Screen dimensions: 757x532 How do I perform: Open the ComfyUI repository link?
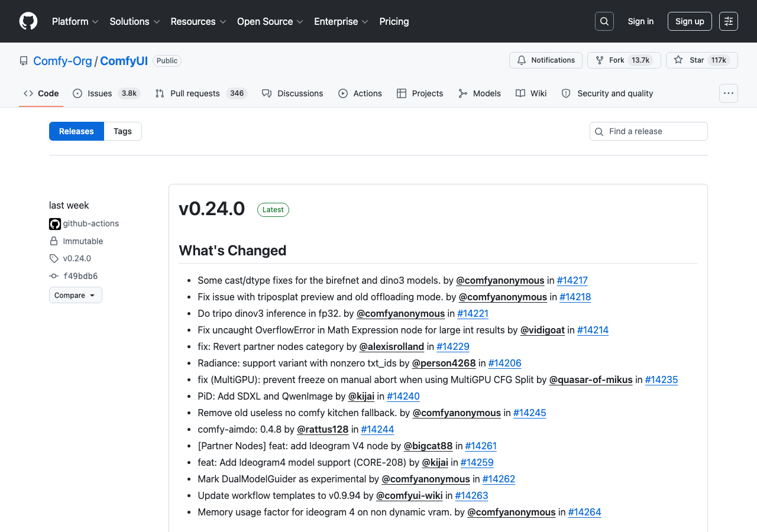click(x=124, y=61)
